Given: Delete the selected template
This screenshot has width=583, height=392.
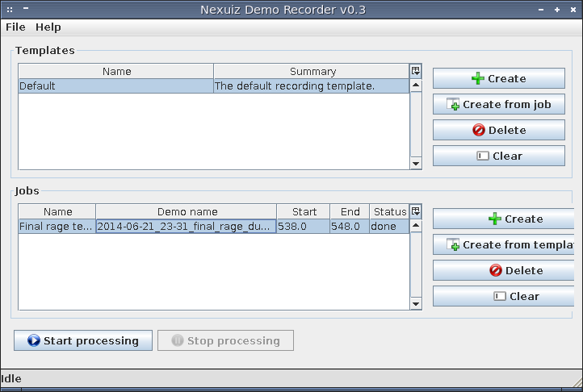Looking at the screenshot, I should pos(498,130).
